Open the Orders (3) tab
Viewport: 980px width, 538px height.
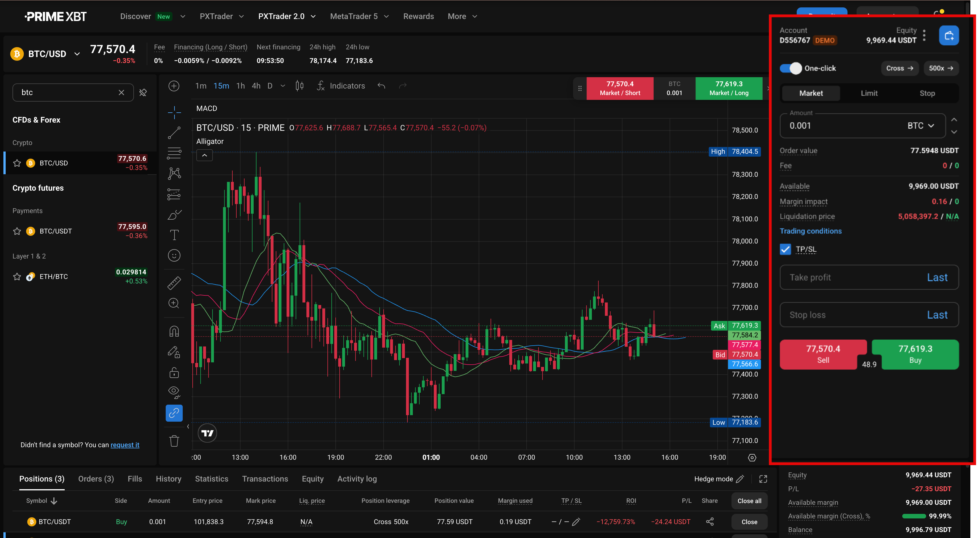point(96,479)
